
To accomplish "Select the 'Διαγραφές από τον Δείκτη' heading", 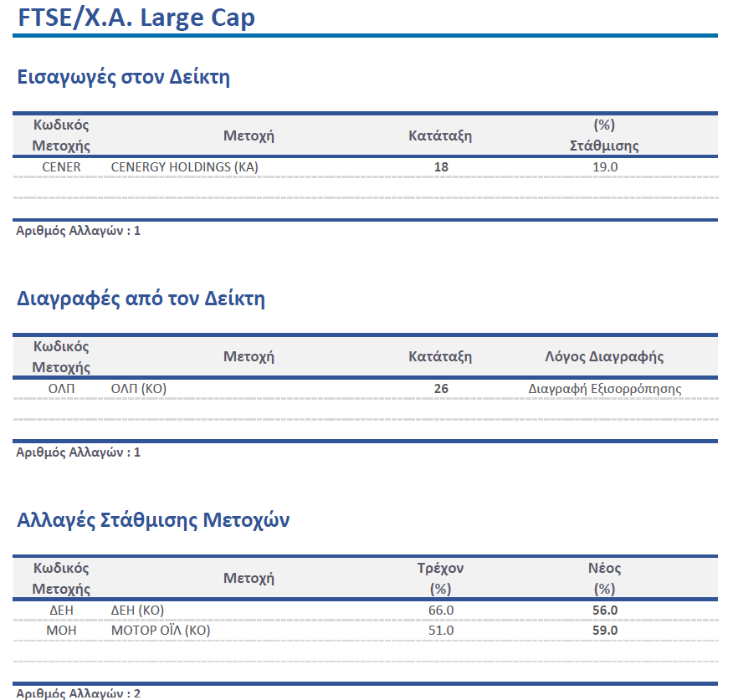I will coord(141,299).
